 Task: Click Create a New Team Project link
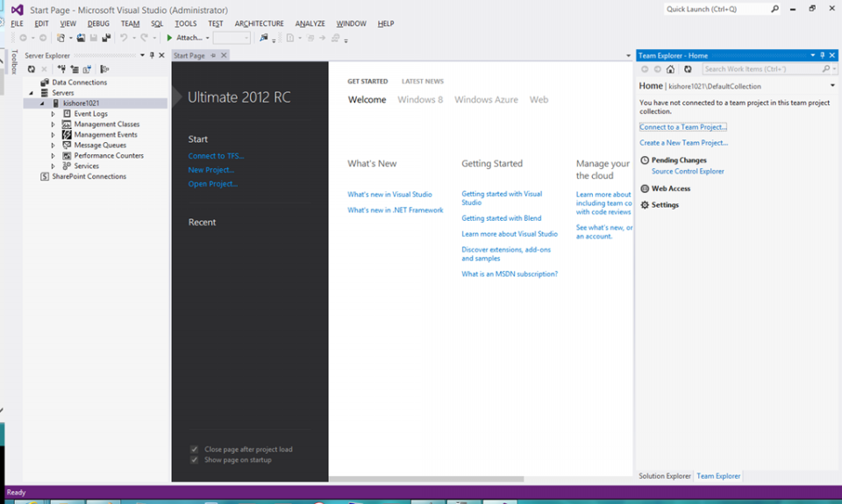pyautogui.click(x=683, y=143)
